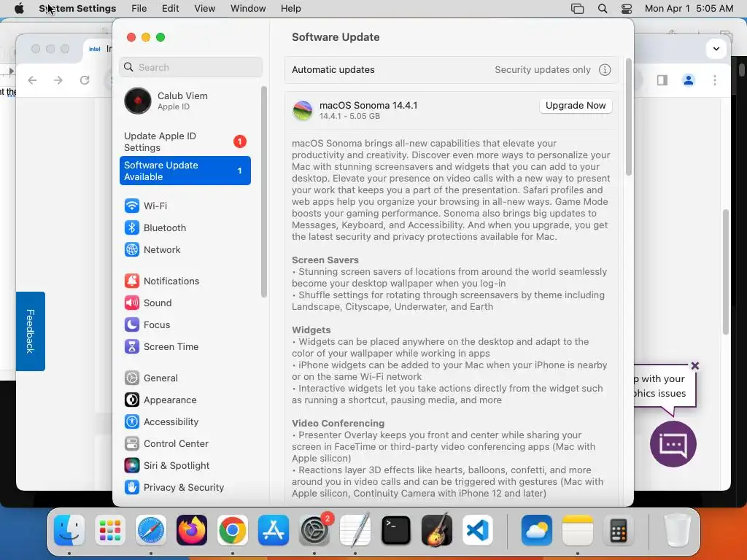Go back in browser window
This screenshot has height=560, width=747.
tap(32, 80)
